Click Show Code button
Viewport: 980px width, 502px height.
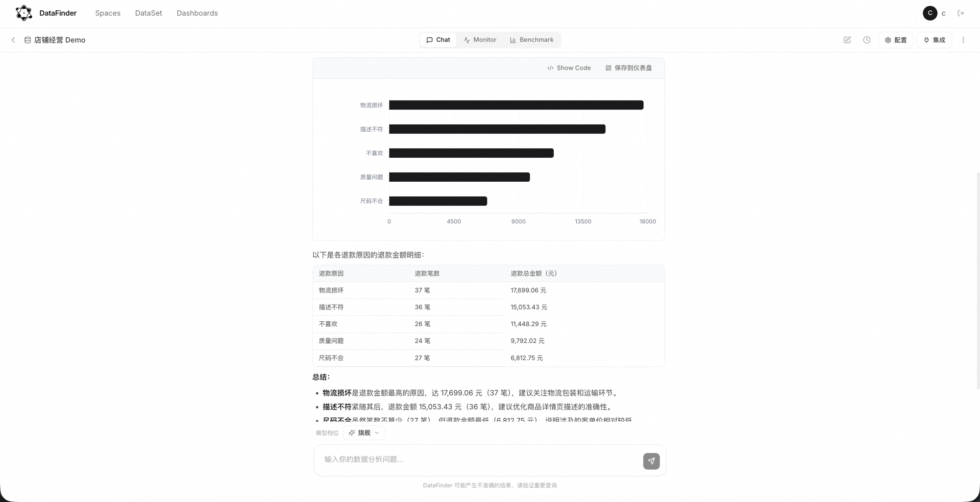(x=569, y=68)
